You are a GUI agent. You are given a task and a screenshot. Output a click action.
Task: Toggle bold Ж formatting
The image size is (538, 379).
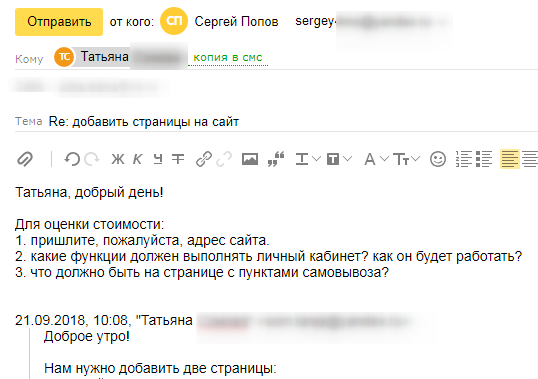[x=118, y=159]
